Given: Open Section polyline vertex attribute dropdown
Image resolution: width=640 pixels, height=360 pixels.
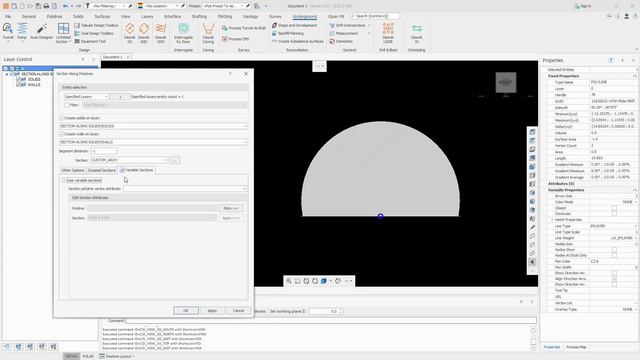Looking at the screenshot, I should (x=185, y=189).
